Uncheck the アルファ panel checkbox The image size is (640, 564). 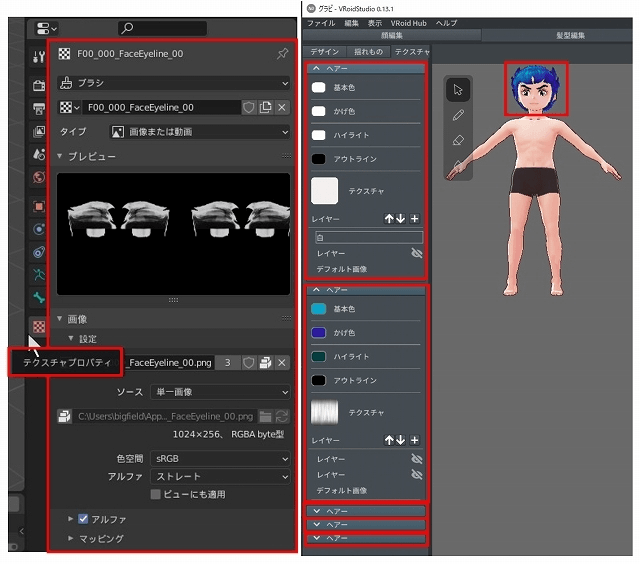click(83, 519)
